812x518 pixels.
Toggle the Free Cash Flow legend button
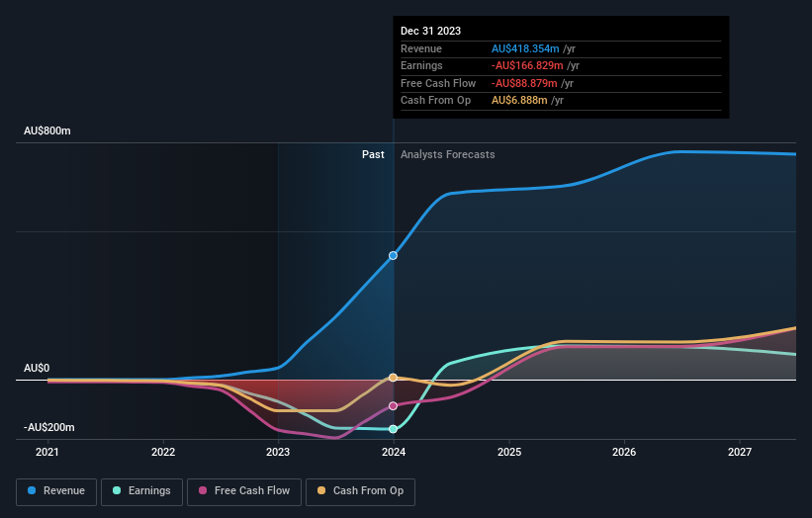[244, 491]
